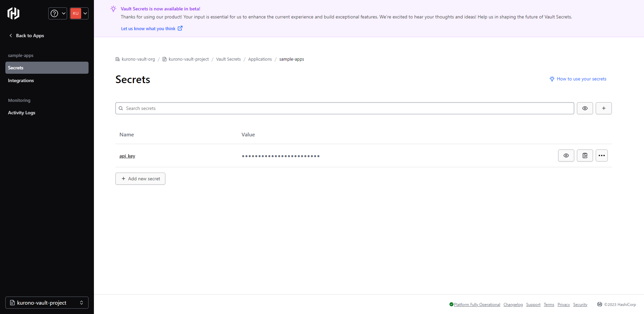Click the sample-apps breadcrumb text
Viewport: 644px width, 314px height.
pyautogui.click(x=291, y=59)
